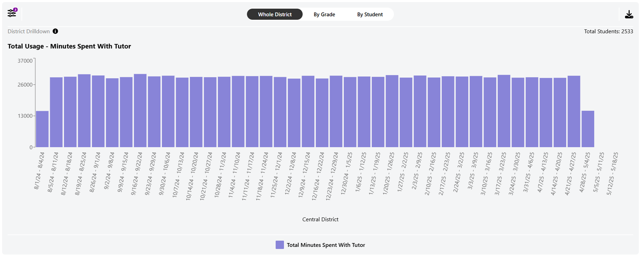Switch to the By Grade tab
This screenshot has height=259, width=644.
tap(324, 15)
